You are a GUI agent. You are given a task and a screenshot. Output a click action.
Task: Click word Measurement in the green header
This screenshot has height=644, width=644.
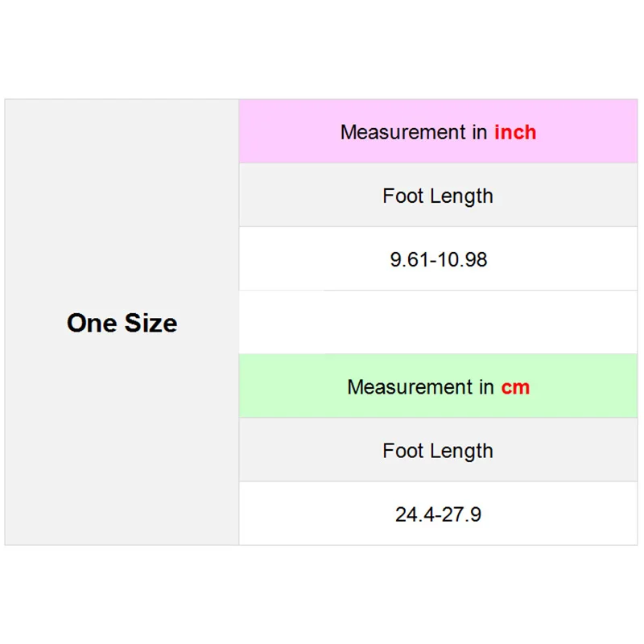410,387
